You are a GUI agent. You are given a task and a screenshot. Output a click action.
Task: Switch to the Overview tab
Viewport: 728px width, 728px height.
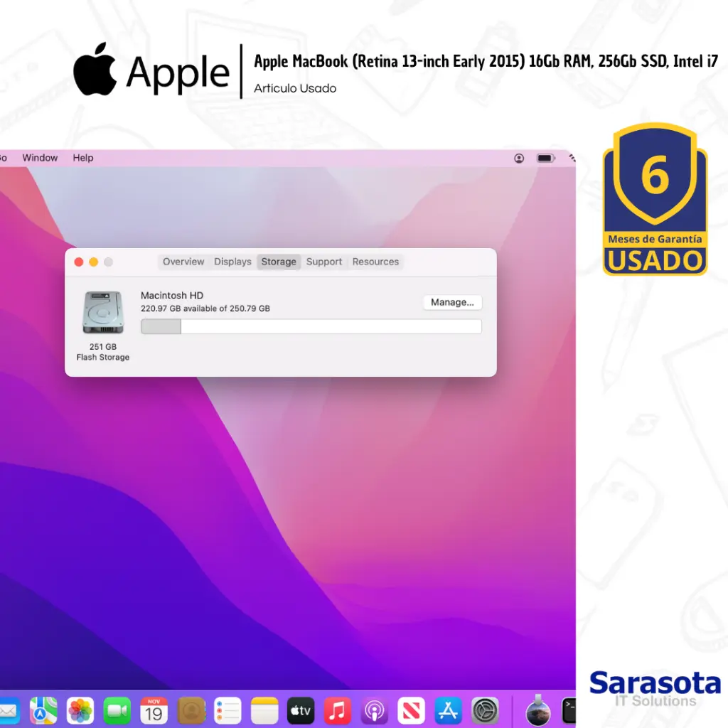pyautogui.click(x=183, y=262)
